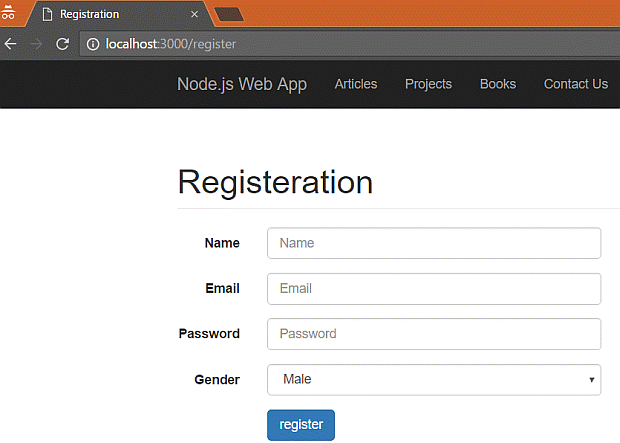Navigate to Books in the navbar
The height and width of the screenshot is (443, 620).
[498, 84]
